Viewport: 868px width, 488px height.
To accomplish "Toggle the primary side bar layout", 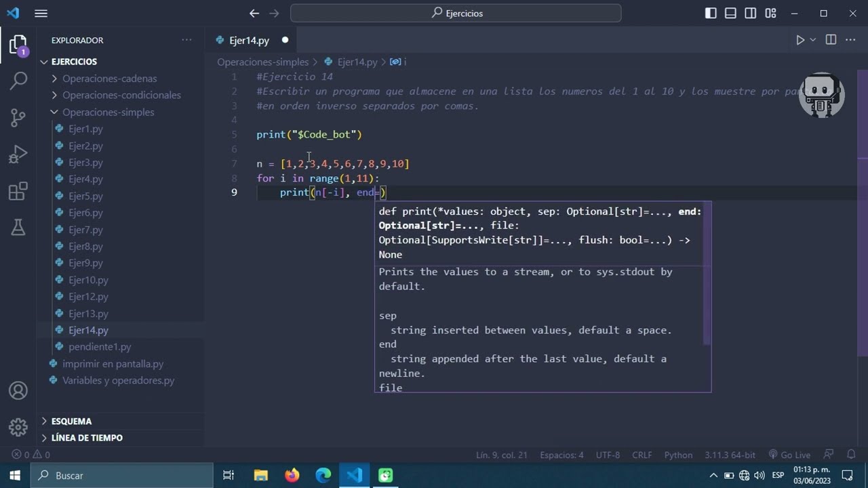I will (x=711, y=13).
